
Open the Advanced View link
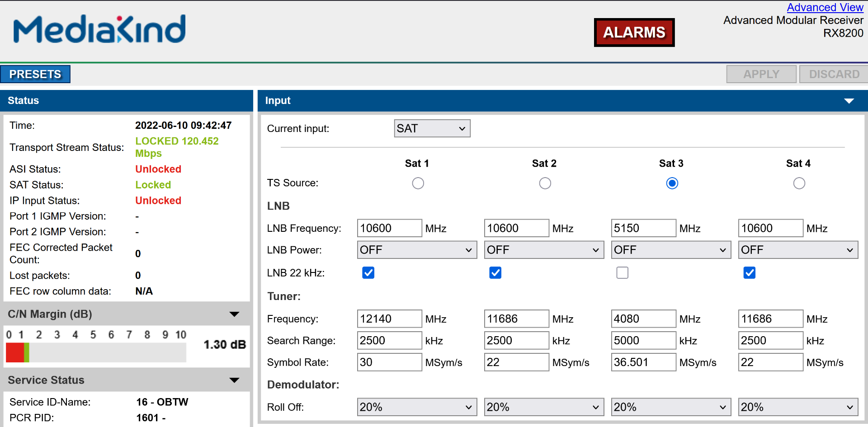pos(825,7)
